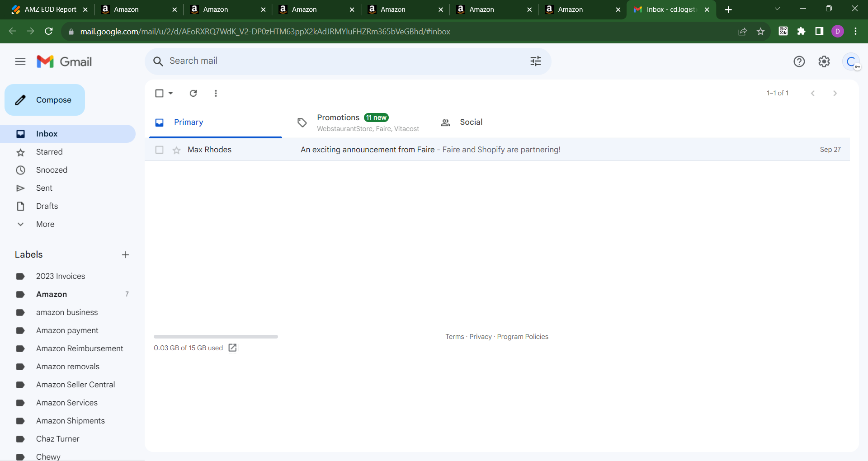Open Amazon payment label

68,330
